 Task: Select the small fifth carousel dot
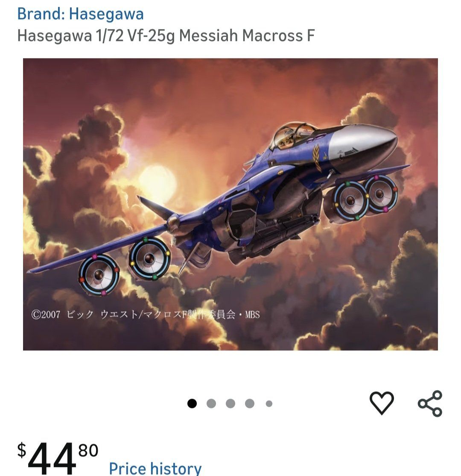(x=269, y=403)
